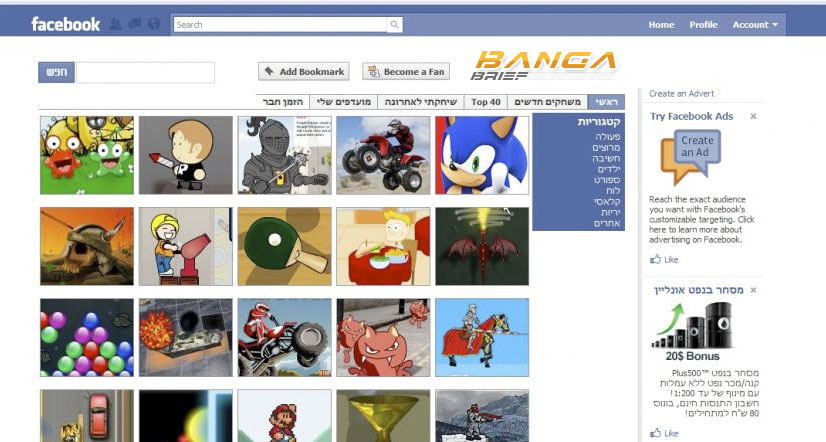Open the Sonic game thumbnail

pos(482,155)
